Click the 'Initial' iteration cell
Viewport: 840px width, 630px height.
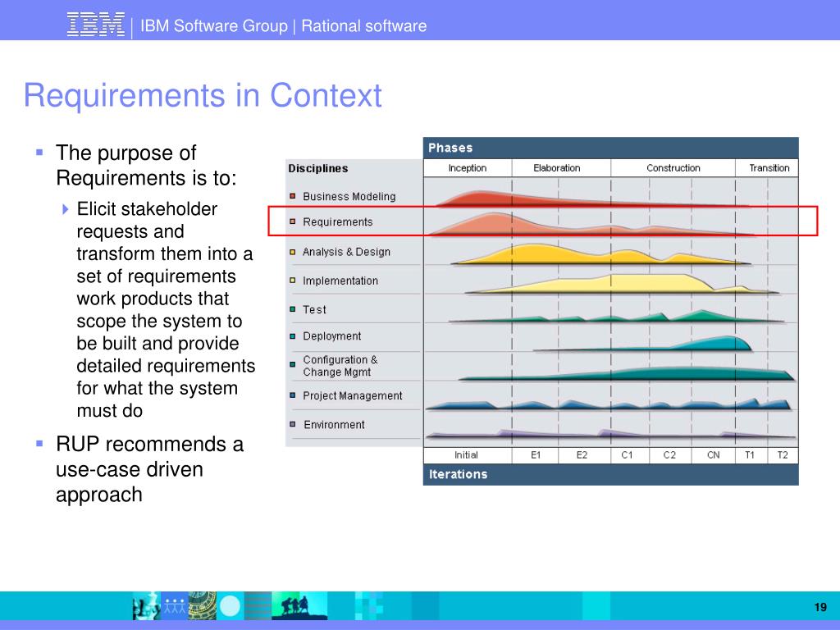(x=467, y=454)
